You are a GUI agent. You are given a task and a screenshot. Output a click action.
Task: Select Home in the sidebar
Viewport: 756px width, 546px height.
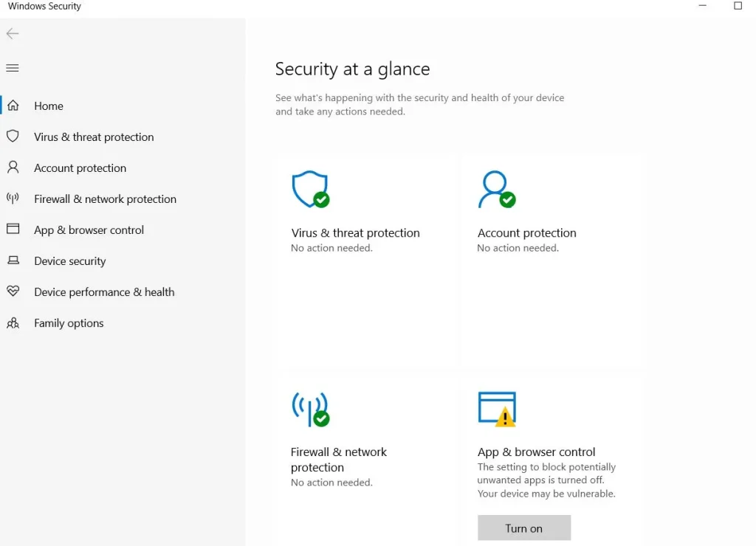coord(123,106)
